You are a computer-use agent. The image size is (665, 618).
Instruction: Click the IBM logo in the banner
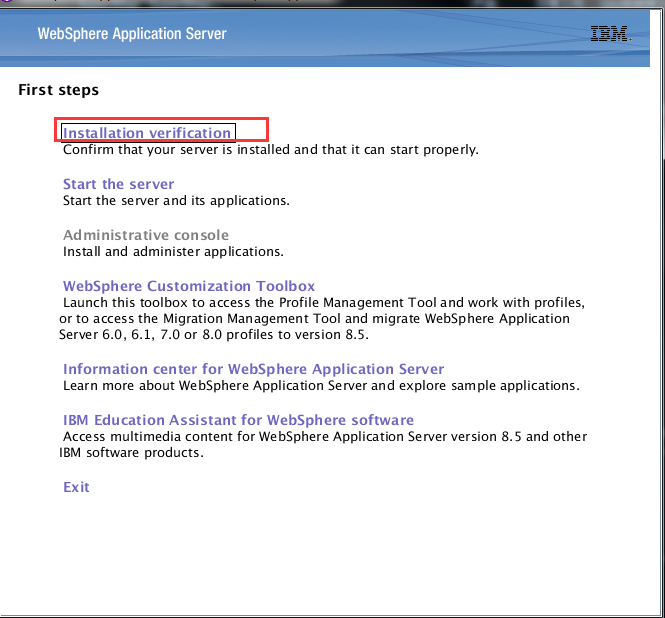[x=610, y=34]
